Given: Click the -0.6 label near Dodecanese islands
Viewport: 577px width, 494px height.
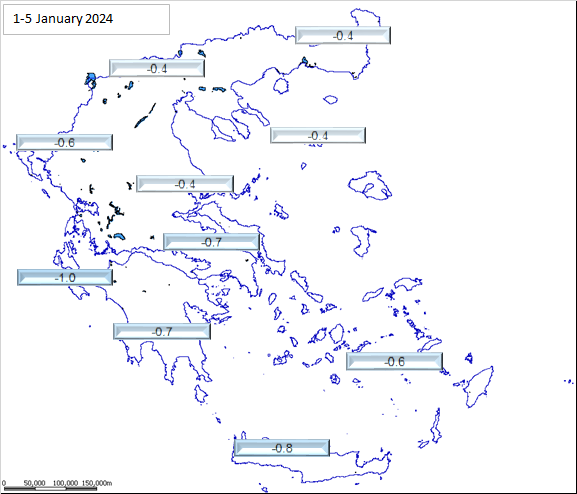Looking at the screenshot, I should pos(394,361).
